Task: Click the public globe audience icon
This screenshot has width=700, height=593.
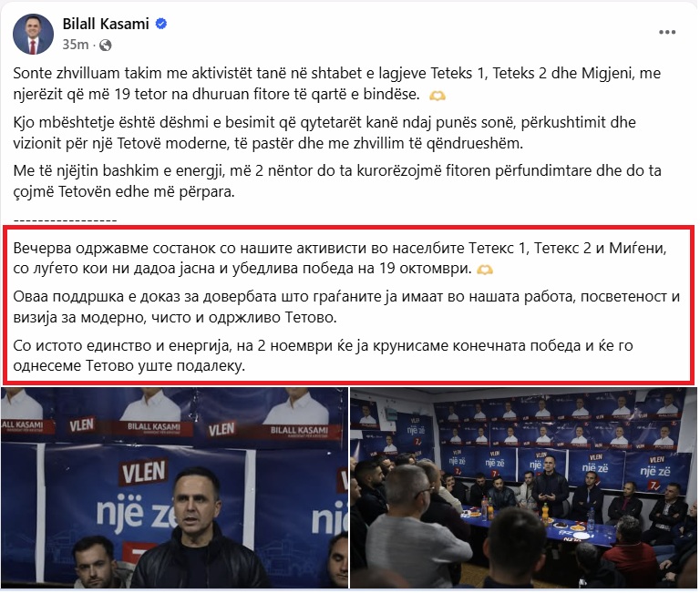Action: pos(106,45)
